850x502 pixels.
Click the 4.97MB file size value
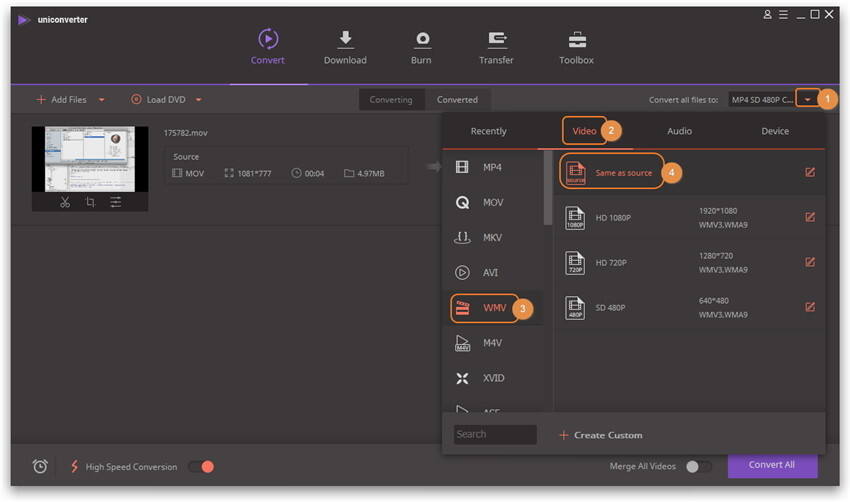pos(370,173)
